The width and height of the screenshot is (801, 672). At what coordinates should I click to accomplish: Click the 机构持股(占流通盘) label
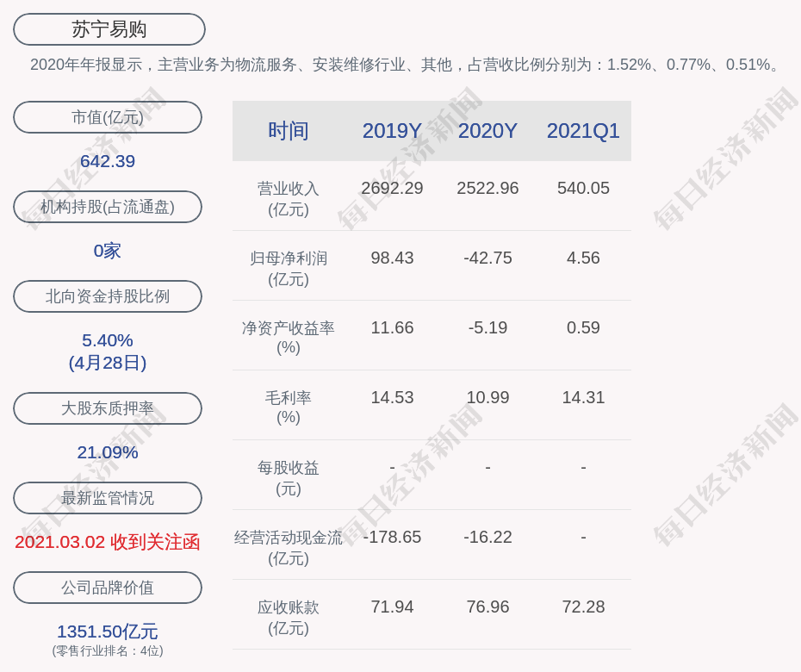[108, 207]
